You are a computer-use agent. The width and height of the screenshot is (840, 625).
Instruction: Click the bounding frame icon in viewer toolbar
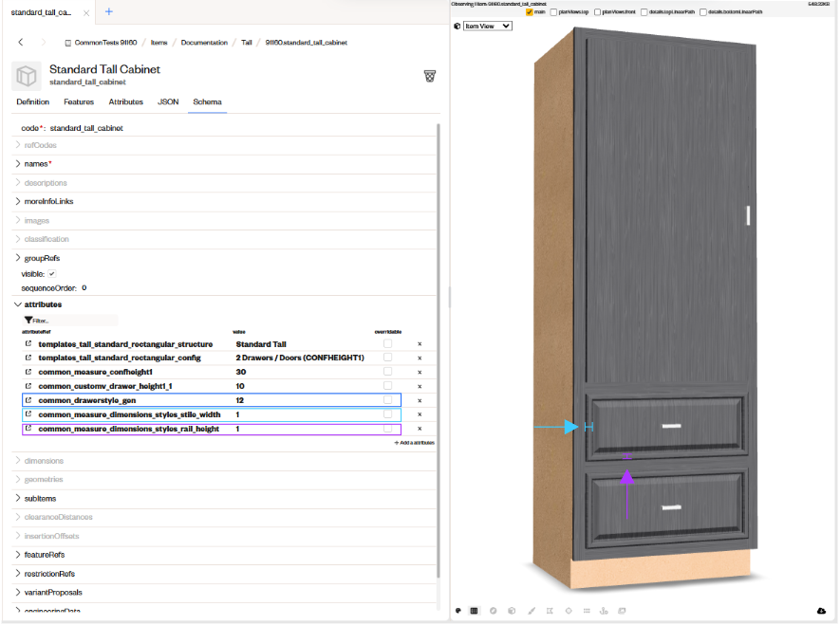550,611
